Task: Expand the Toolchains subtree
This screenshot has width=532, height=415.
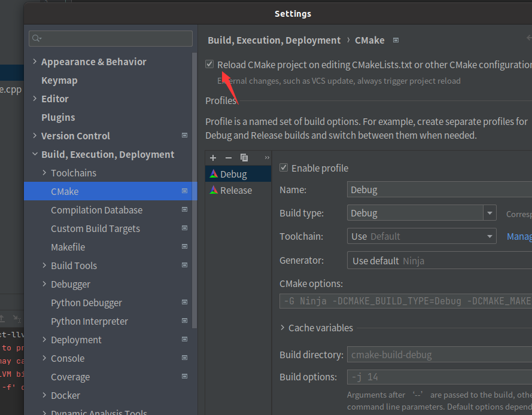Action: pyautogui.click(x=44, y=173)
